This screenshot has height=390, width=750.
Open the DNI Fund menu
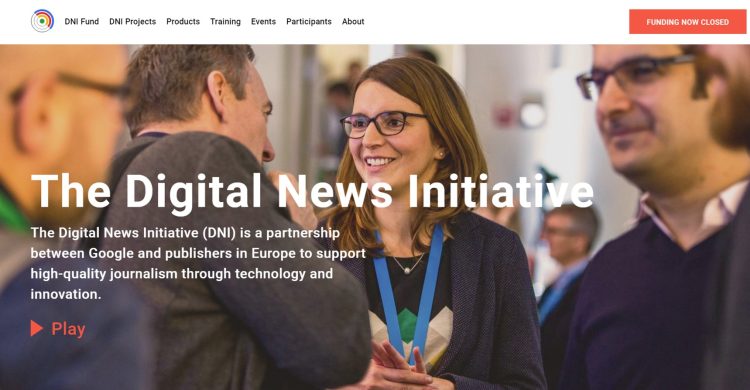point(82,22)
